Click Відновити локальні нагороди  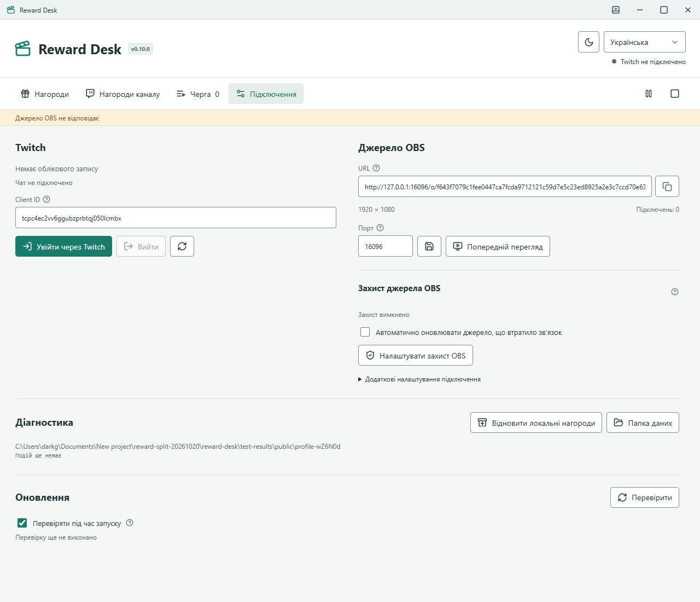tap(536, 422)
